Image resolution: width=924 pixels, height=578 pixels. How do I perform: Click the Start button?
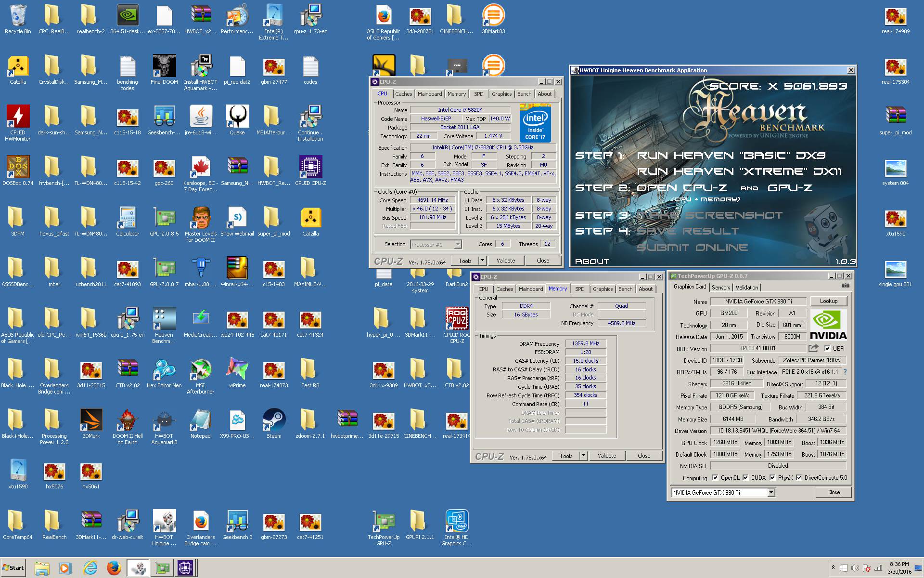click(13, 568)
